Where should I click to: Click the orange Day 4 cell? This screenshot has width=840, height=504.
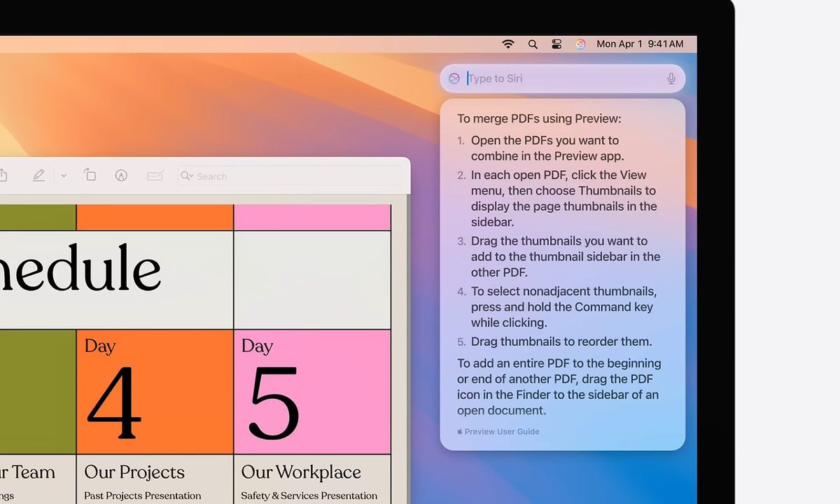pos(155,392)
